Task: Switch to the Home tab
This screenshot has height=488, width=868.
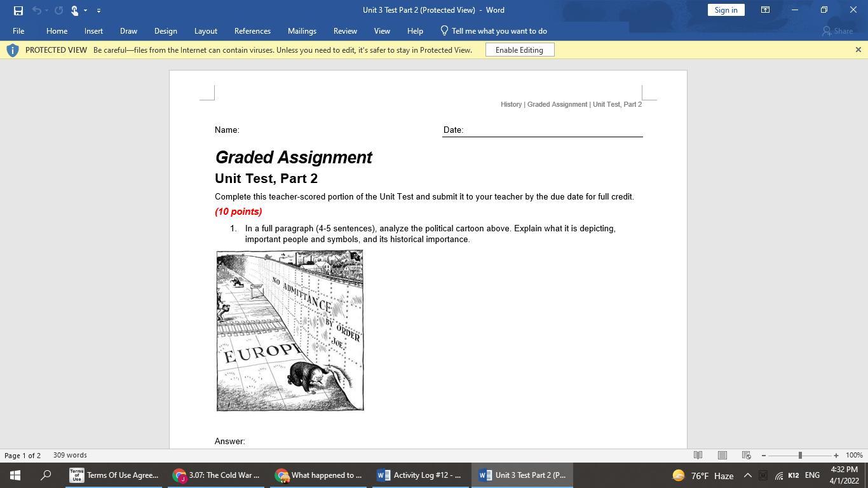Action: 57,31
